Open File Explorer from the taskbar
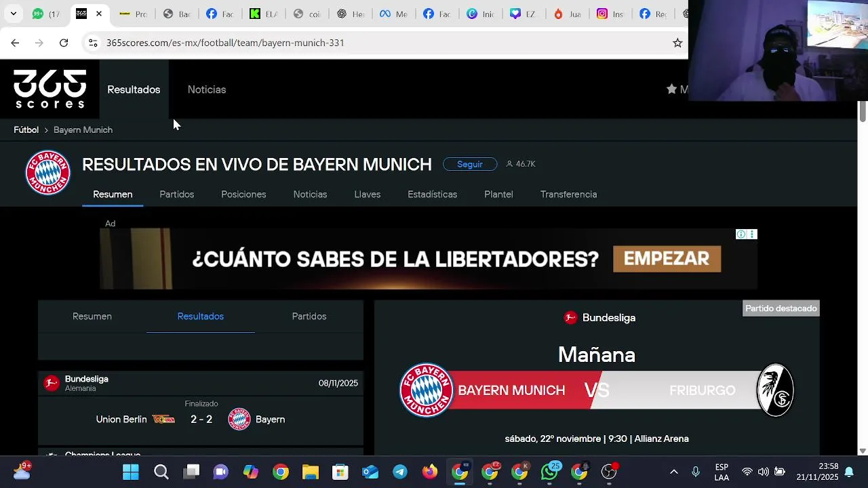 click(311, 472)
